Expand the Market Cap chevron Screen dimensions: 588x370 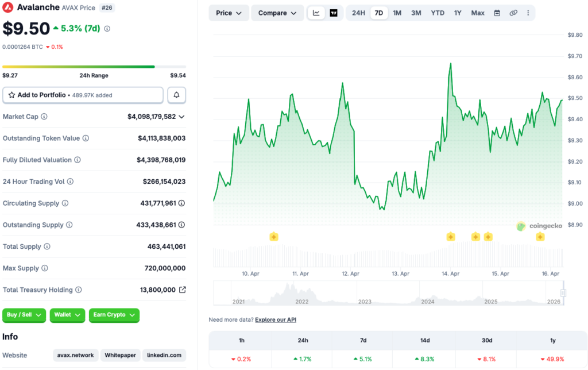click(182, 117)
